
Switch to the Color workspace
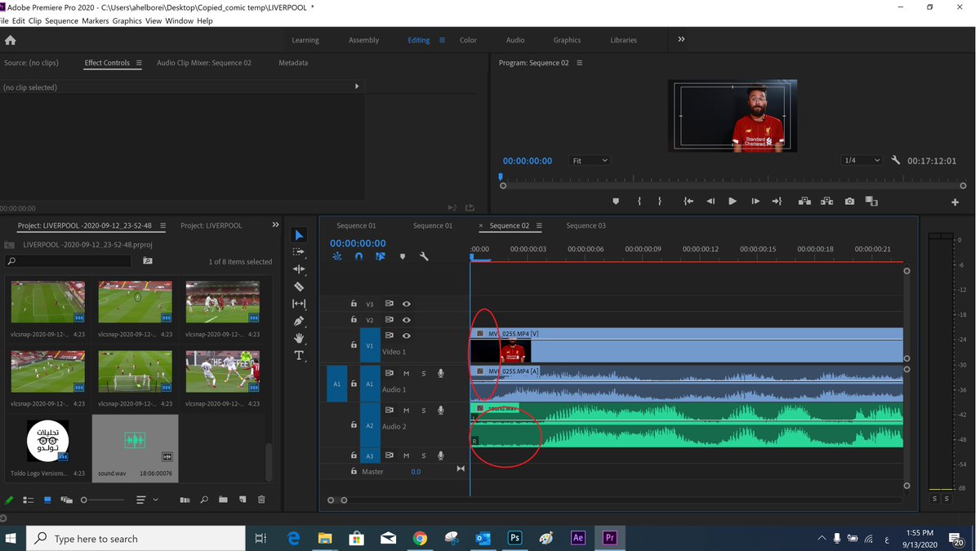468,40
